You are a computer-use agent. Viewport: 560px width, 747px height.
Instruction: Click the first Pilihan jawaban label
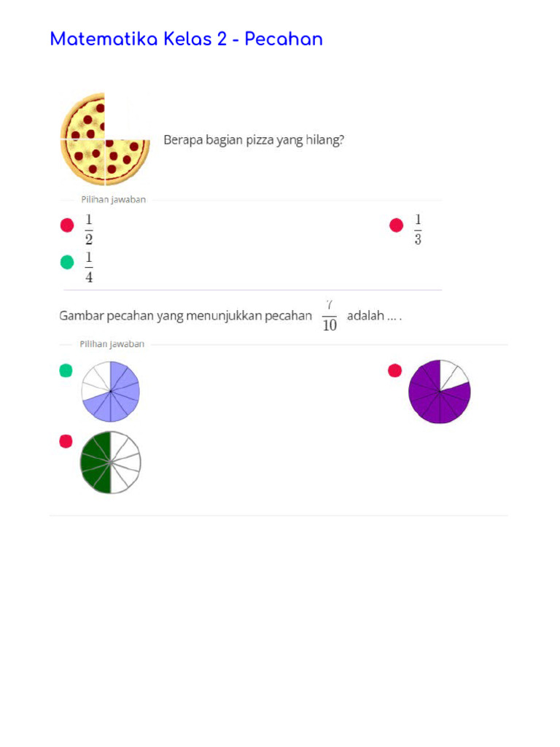(113, 200)
